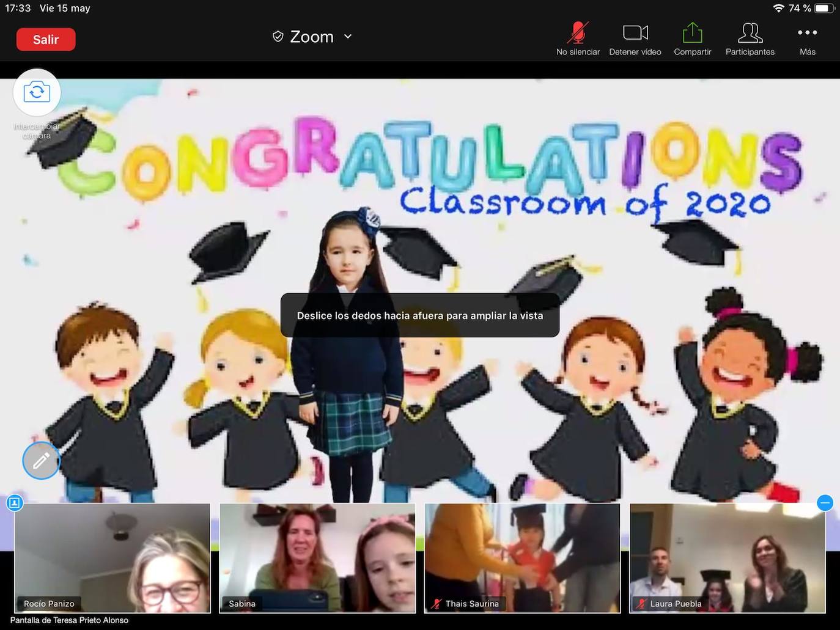Tap the muted mic icon on Thais Saurina
Screen dimensions: 840x630
point(436,604)
